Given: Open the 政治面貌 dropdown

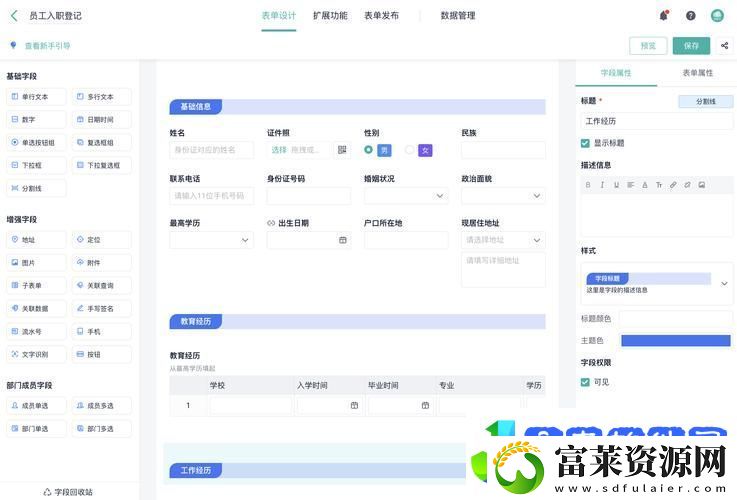Looking at the screenshot, I should (x=503, y=196).
